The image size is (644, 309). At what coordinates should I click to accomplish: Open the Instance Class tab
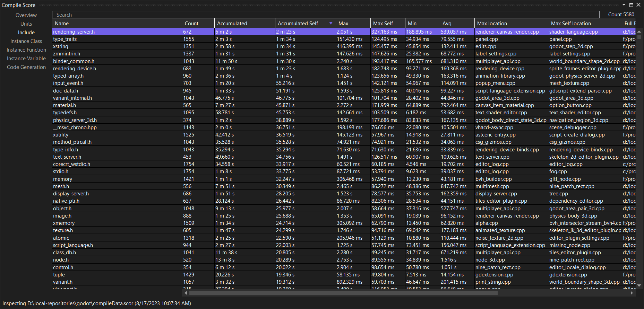[26, 41]
